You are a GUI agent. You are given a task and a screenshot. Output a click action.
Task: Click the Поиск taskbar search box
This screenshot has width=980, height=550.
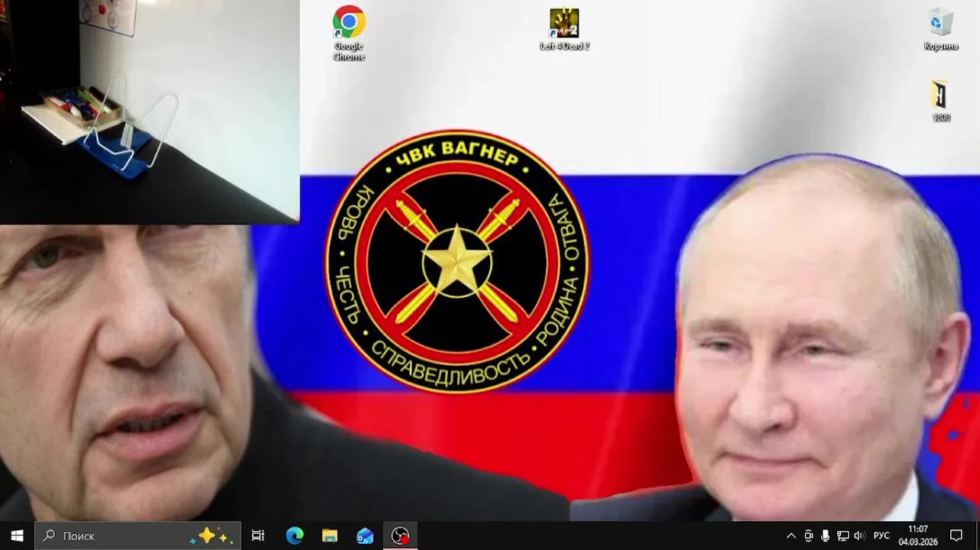138,535
